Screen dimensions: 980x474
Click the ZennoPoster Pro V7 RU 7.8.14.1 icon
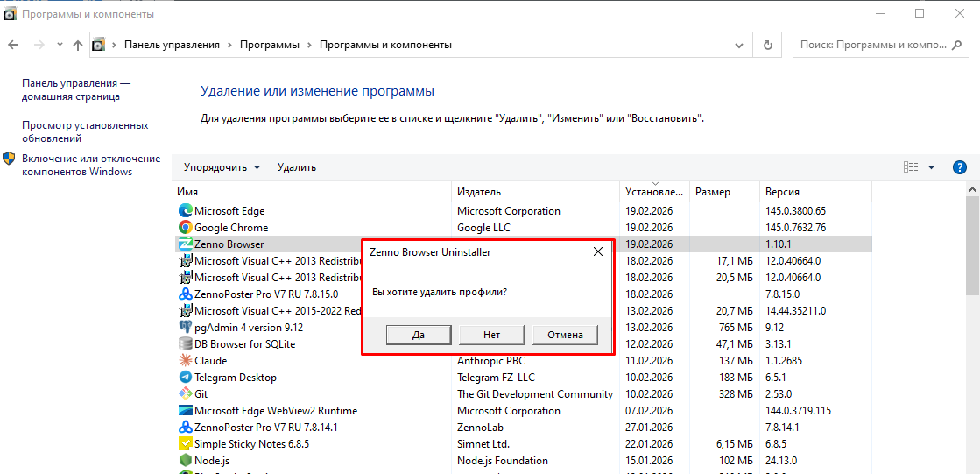coord(185,428)
